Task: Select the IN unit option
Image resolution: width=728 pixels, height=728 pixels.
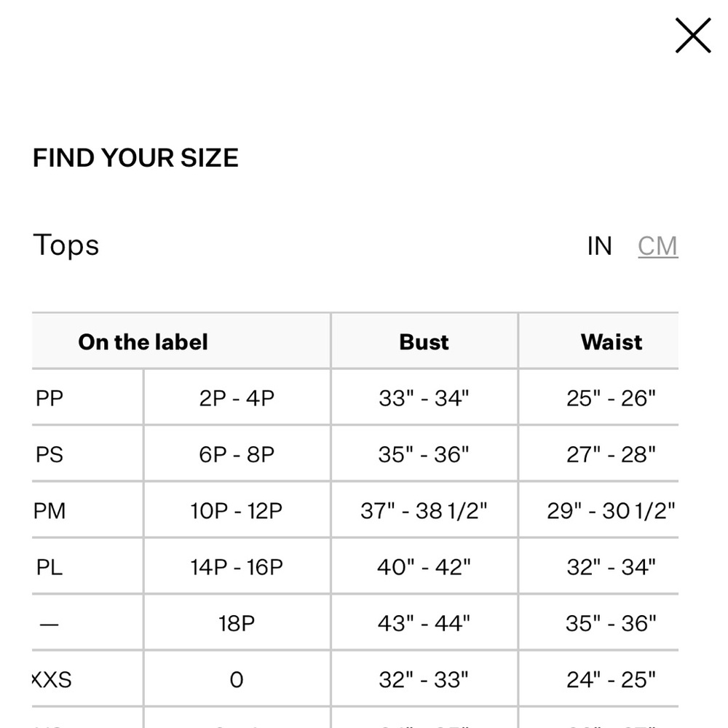Action: click(601, 246)
